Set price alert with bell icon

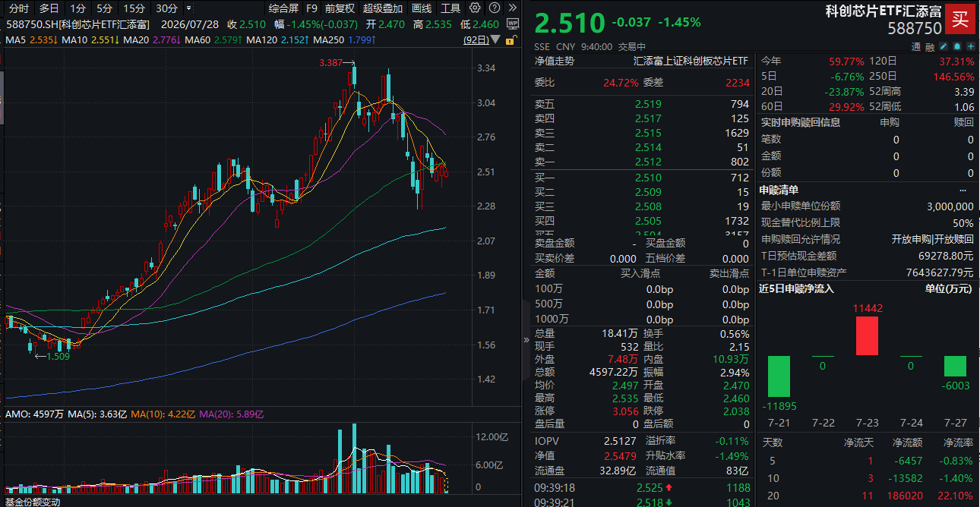pyautogui.click(x=957, y=46)
